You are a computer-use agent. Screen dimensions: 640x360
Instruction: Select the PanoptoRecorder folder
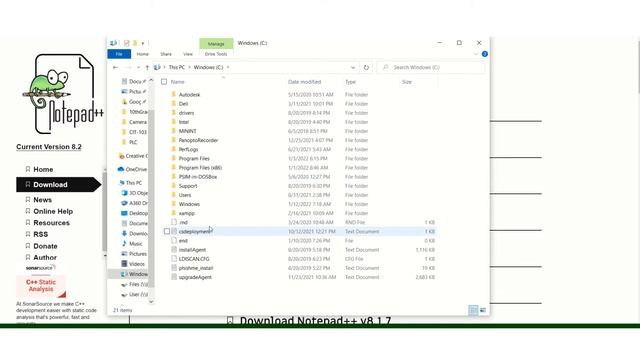coord(198,140)
